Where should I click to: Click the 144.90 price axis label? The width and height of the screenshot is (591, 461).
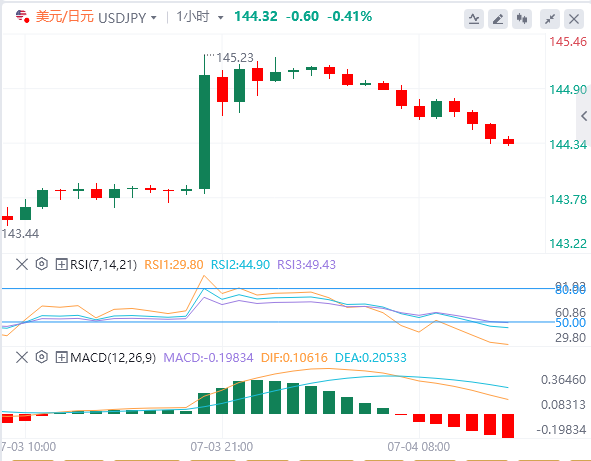(x=568, y=90)
